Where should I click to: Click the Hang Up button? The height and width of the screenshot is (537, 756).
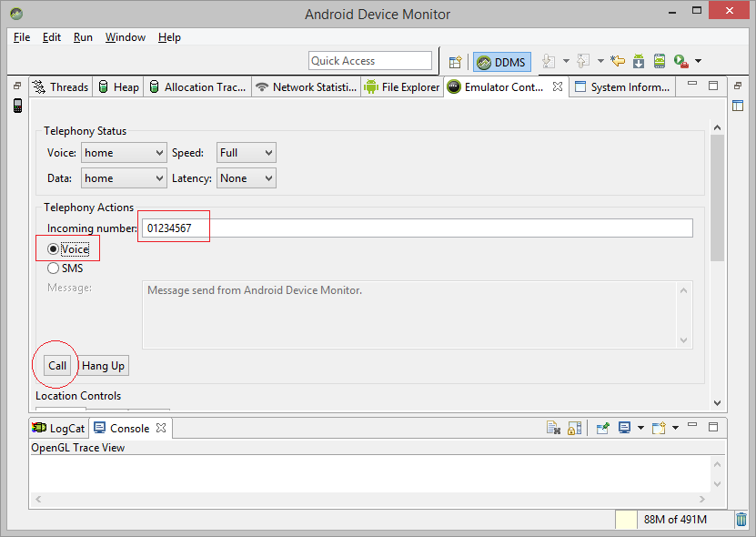tap(103, 366)
